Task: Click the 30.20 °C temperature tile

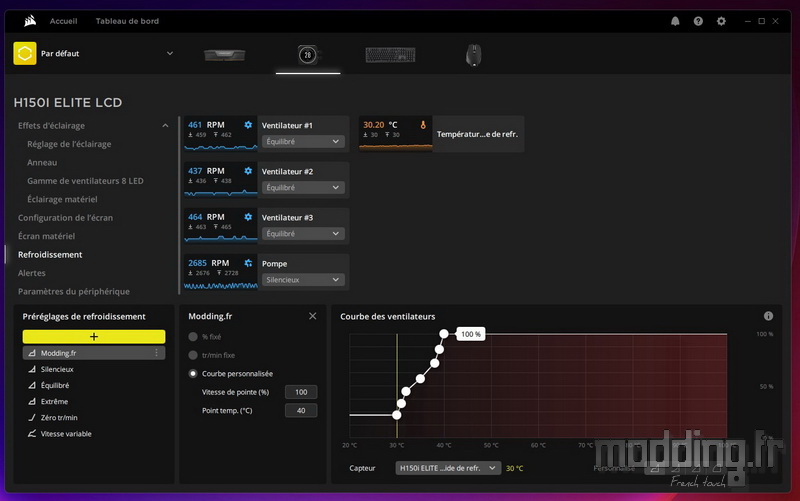Action: (395, 134)
